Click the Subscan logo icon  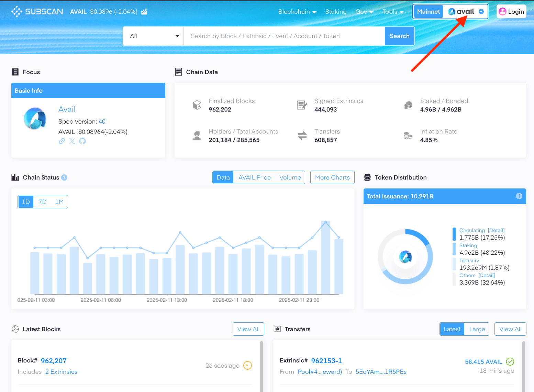(x=16, y=12)
